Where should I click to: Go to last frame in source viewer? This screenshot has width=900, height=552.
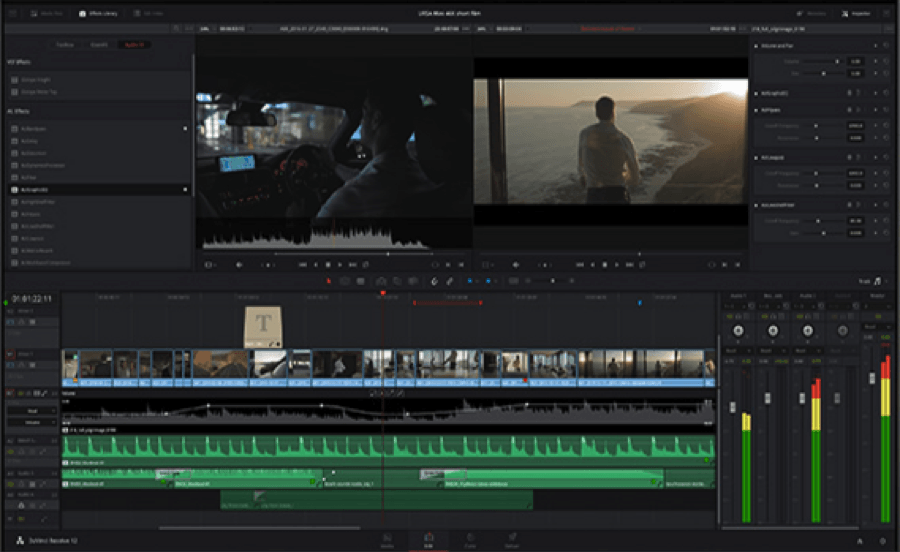(353, 265)
